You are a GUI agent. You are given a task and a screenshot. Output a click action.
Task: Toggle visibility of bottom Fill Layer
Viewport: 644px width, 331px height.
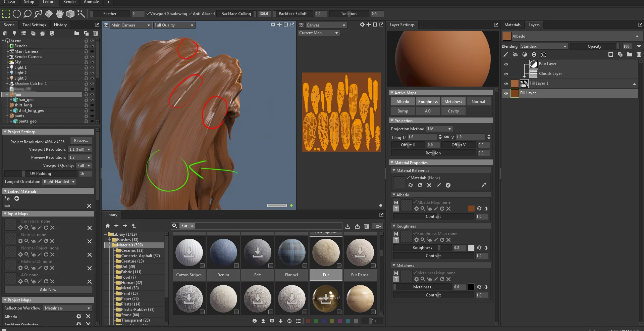(506, 93)
